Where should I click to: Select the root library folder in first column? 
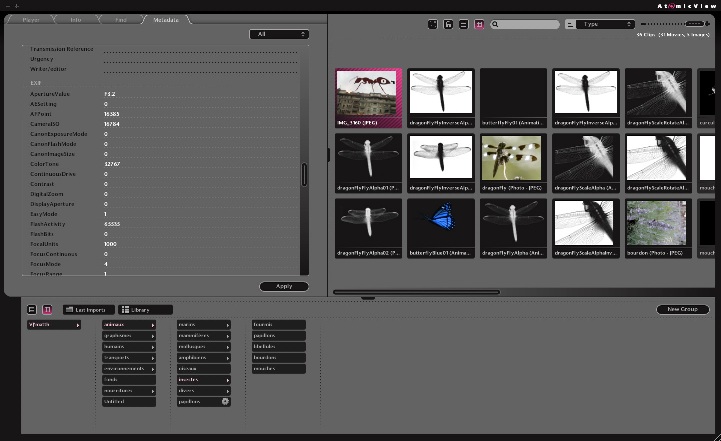[54, 325]
